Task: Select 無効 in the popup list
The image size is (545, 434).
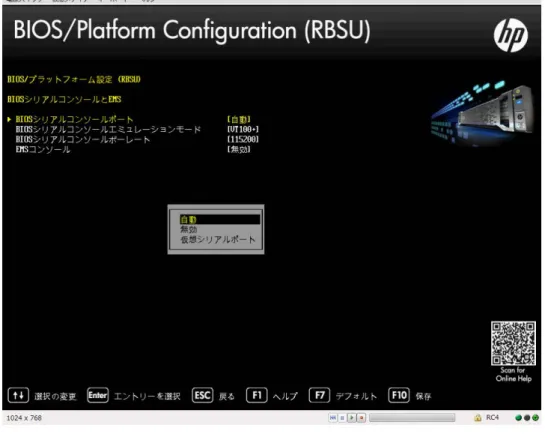Action: coord(220,229)
